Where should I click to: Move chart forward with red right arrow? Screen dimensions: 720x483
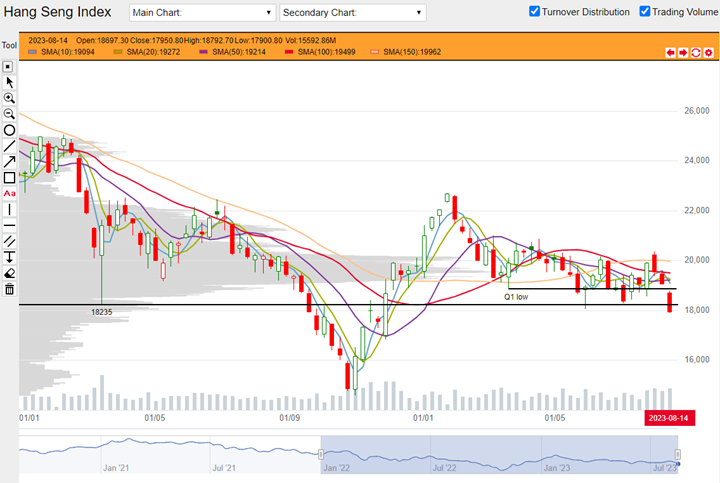point(683,53)
